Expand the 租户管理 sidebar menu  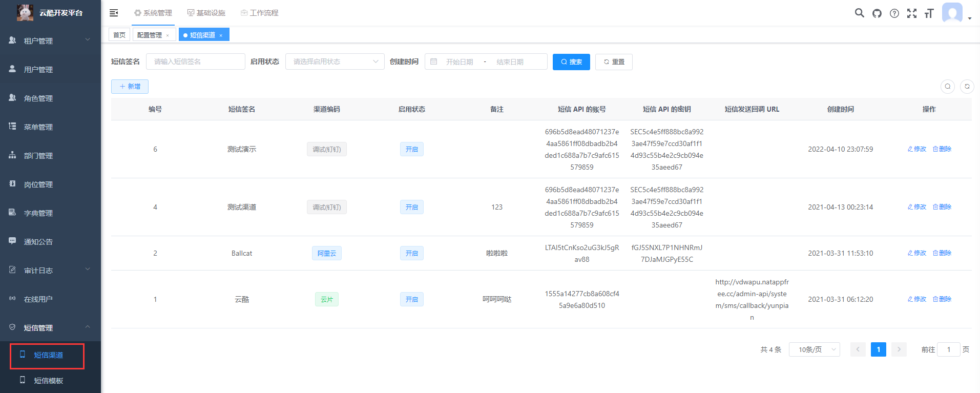pos(50,40)
